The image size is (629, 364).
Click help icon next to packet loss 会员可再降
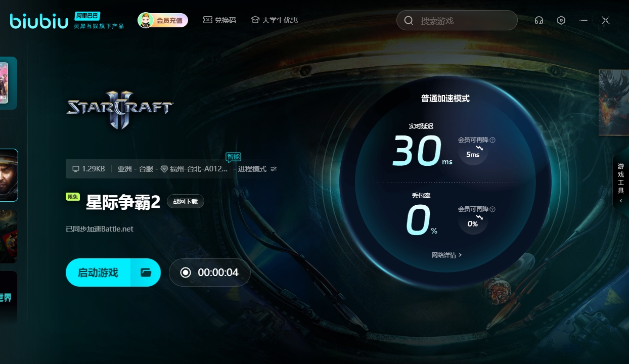coord(492,209)
